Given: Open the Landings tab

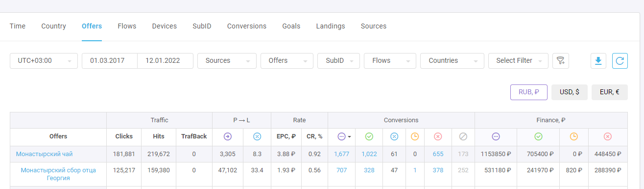Looking at the screenshot, I should tap(331, 26).
